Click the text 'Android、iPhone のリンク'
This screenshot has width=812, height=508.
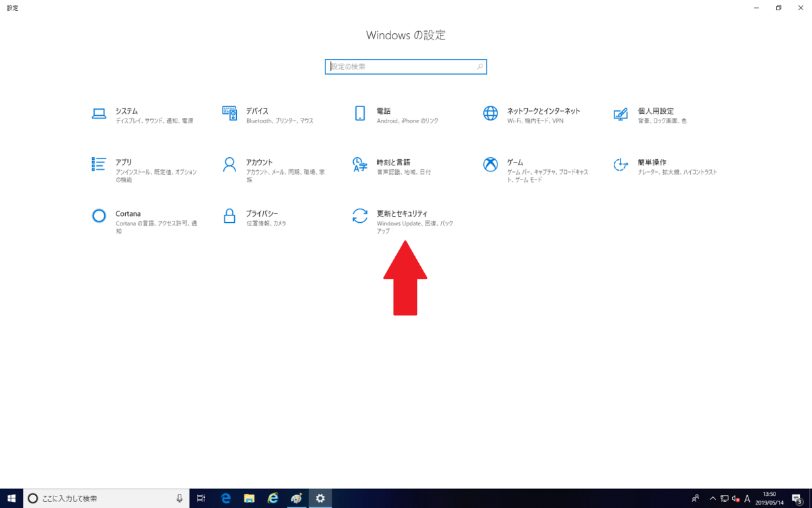pos(407,121)
